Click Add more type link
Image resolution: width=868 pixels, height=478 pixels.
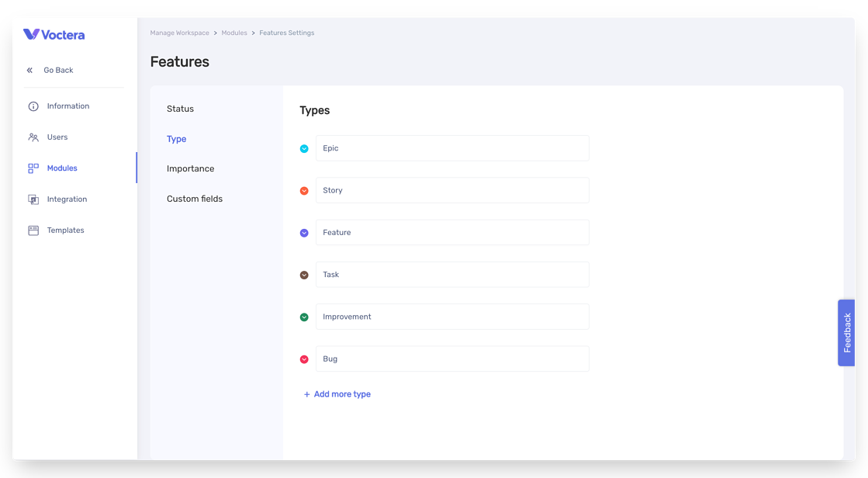pos(342,394)
